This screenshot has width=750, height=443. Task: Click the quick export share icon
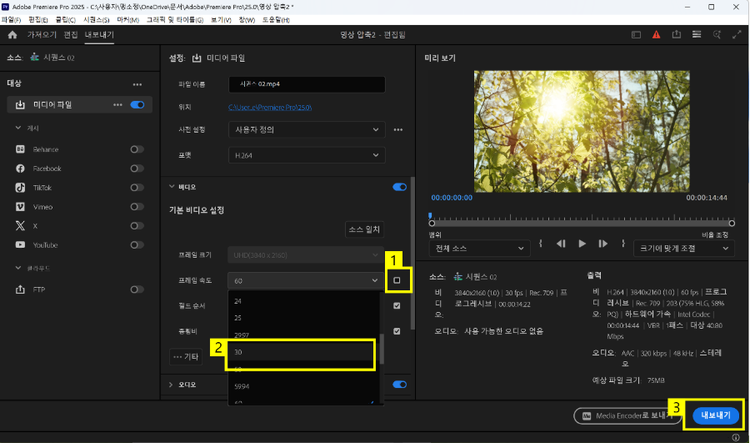[x=676, y=34]
